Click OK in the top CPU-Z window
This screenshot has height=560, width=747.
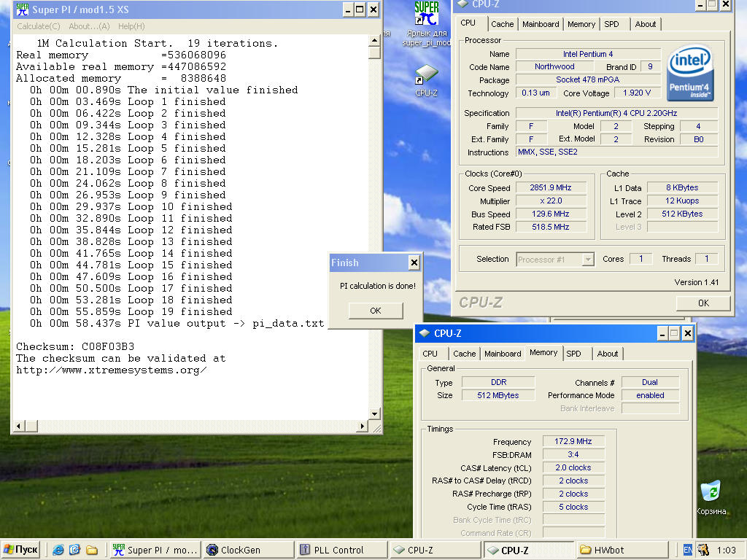coord(703,303)
